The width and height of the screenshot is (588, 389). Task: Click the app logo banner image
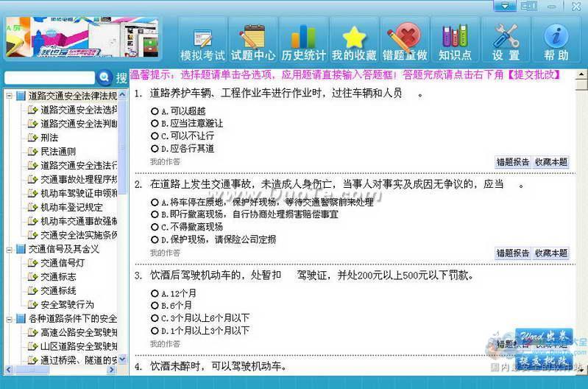tap(82, 37)
